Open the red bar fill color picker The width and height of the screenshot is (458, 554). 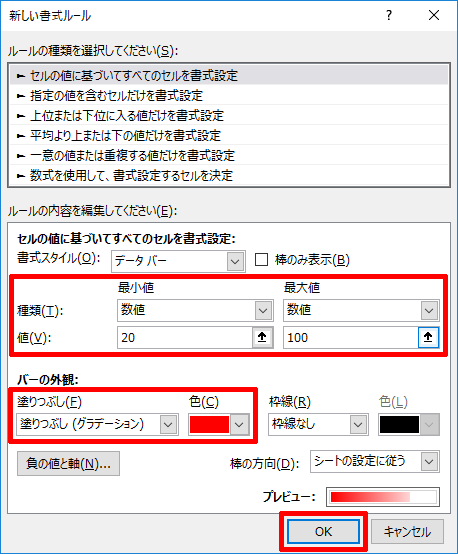click(219, 424)
